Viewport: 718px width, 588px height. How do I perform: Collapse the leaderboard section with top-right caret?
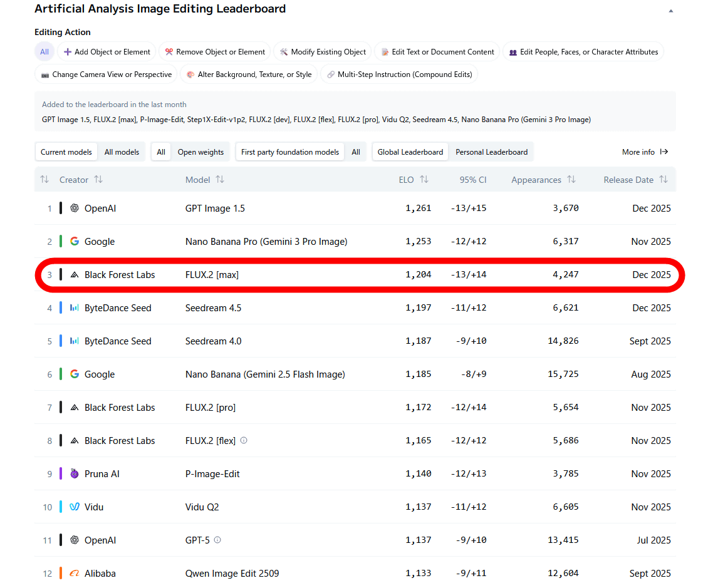pos(671,11)
